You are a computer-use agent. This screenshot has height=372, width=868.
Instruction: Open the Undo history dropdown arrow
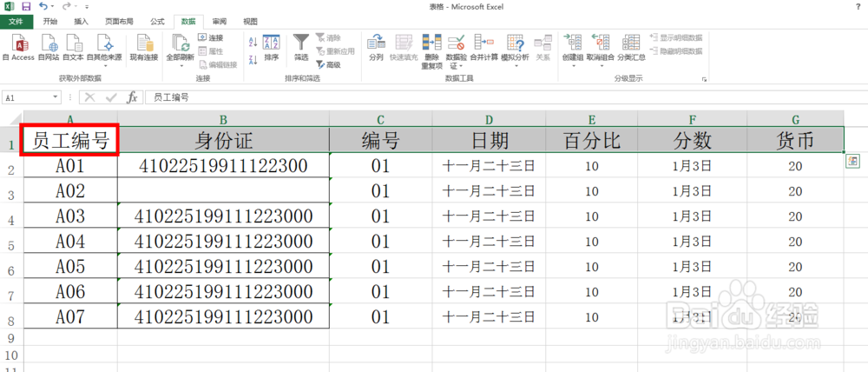click(53, 7)
